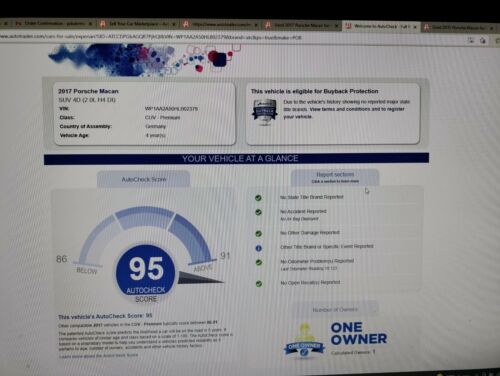Open No State Title Brand Reported section
The image size is (500, 376).
pos(312,197)
